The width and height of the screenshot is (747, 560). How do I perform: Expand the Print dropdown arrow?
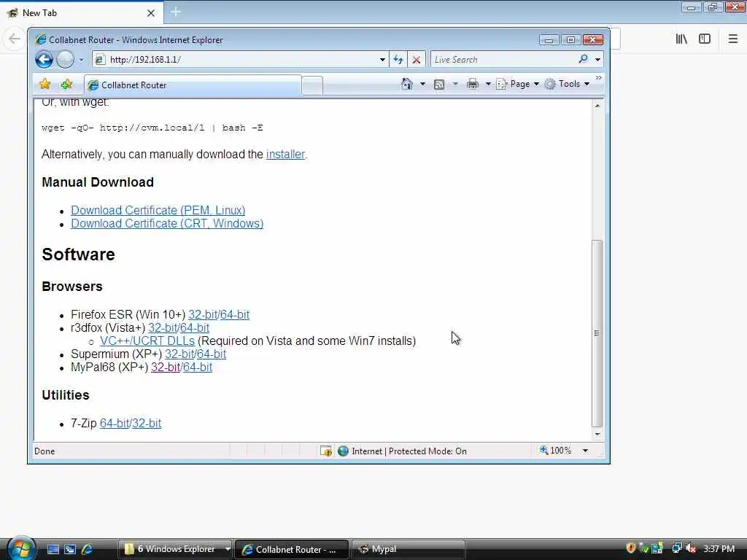[x=488, y=85]
